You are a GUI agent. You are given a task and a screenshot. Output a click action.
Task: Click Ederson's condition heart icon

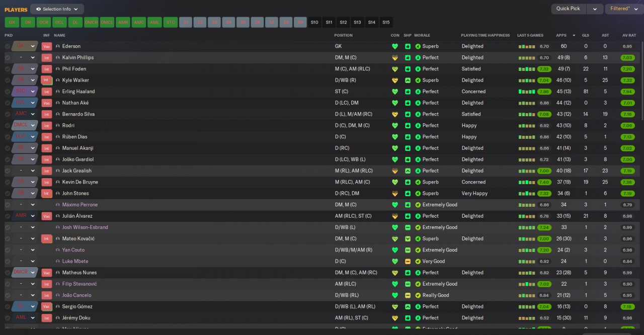pos(395,46)
